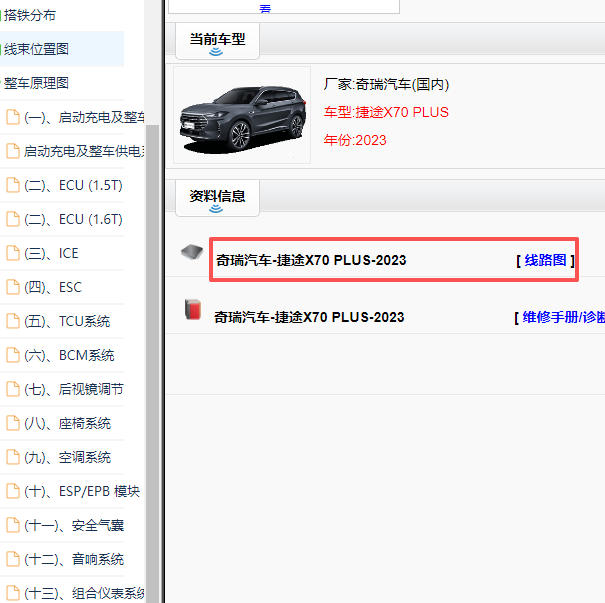Open document (一)、启动充电及整车
The image size is (605, 603).
click(x=84, y=117)
